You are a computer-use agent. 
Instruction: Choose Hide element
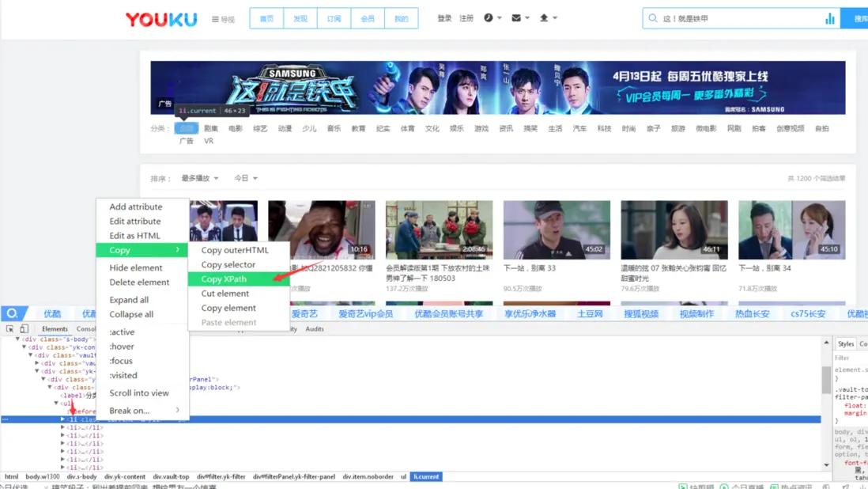click(142, 267)
